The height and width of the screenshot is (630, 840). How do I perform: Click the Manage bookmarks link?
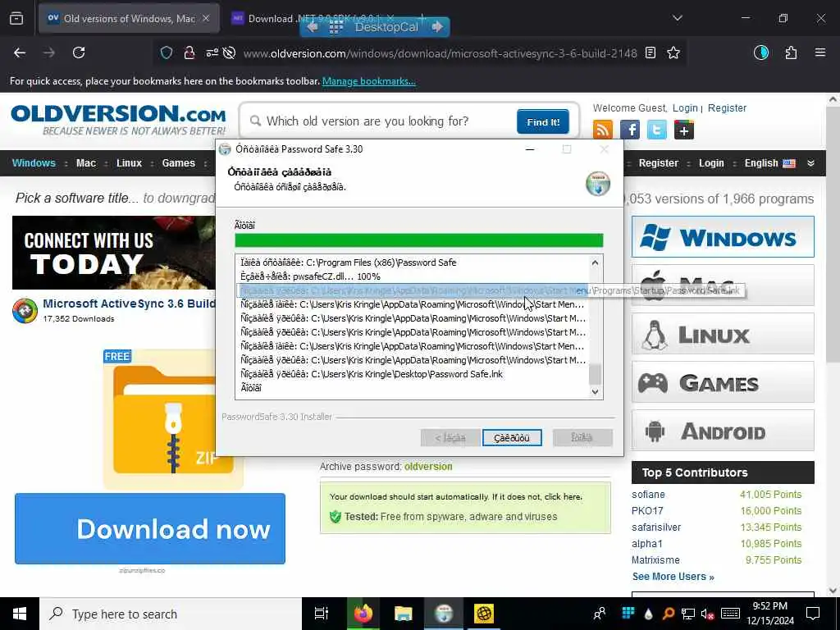368,81
